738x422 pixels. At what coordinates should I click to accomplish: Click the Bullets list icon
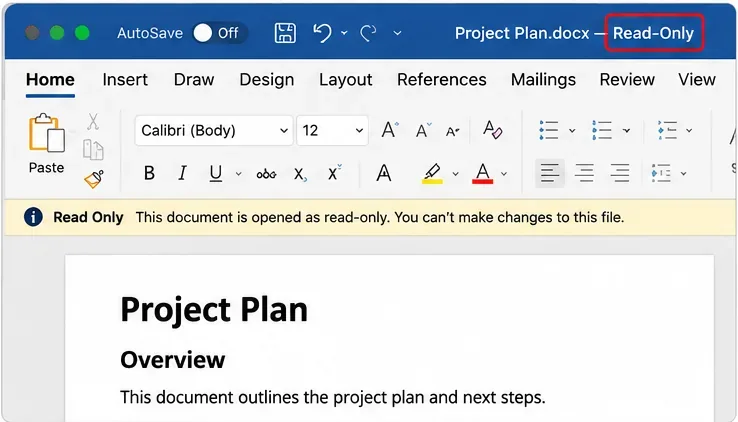tap(549, 130)
